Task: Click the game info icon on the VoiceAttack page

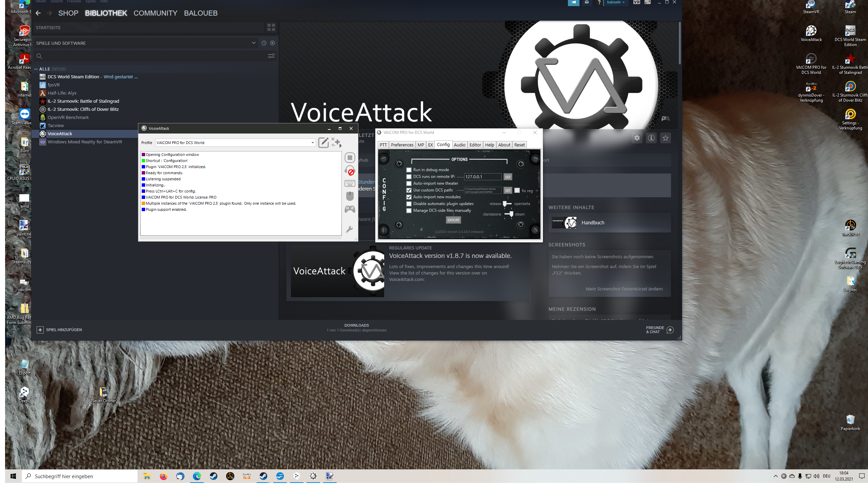Action: (x=651, y=138)
